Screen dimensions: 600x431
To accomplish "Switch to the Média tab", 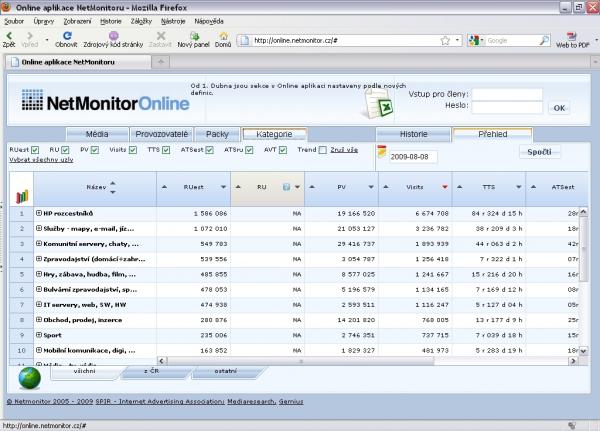I will (97, 134).
